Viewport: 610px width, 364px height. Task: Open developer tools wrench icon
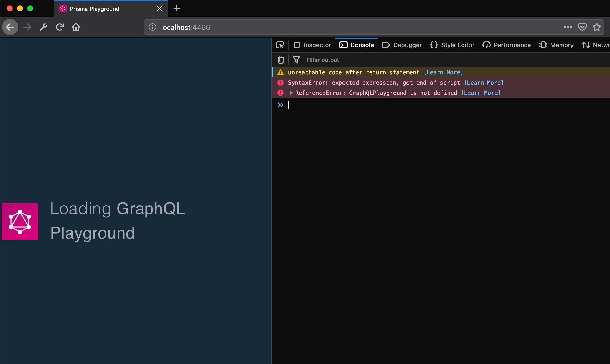click(43, 27)
